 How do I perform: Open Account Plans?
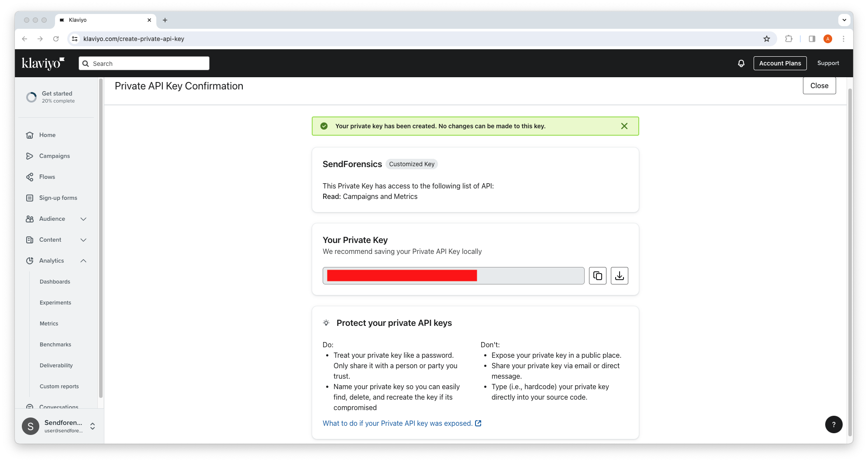[780, 63]
